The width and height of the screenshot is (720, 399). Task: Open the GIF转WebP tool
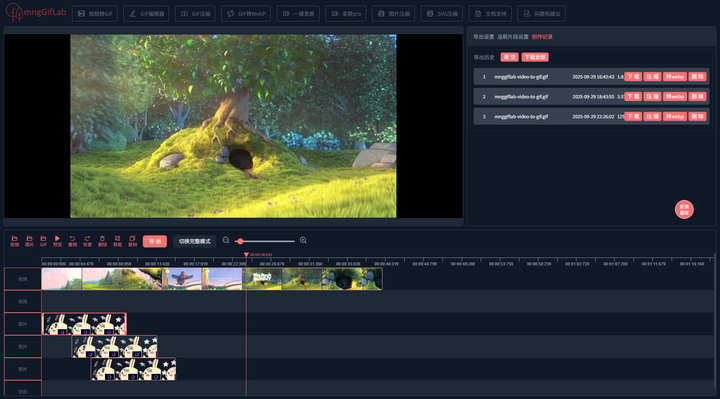pos(246,14)
